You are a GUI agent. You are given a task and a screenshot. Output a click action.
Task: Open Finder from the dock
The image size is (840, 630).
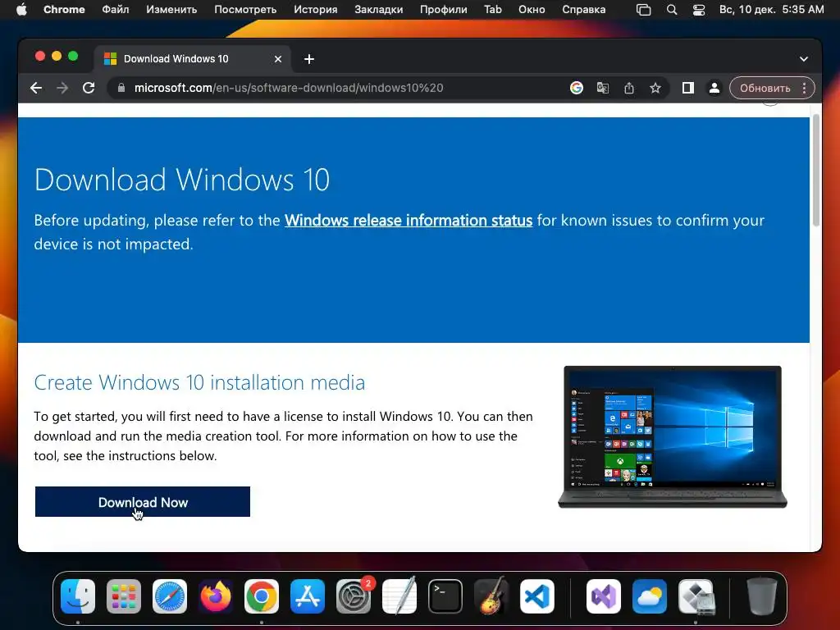point(78,596)
